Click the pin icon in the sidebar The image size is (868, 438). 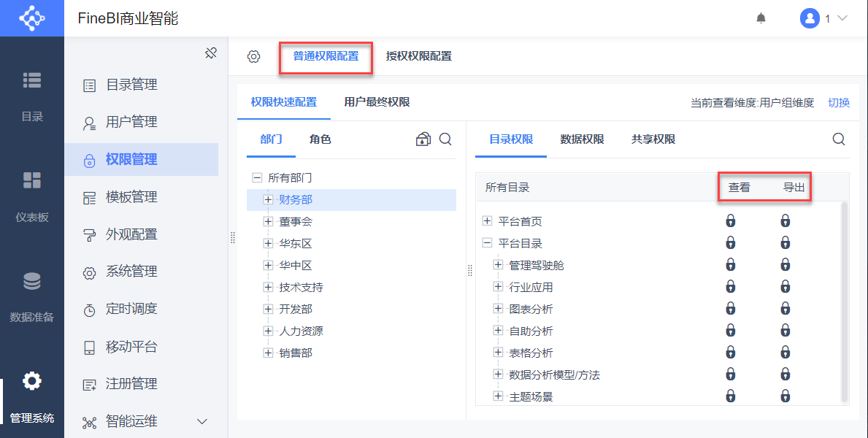pos(211,53)
